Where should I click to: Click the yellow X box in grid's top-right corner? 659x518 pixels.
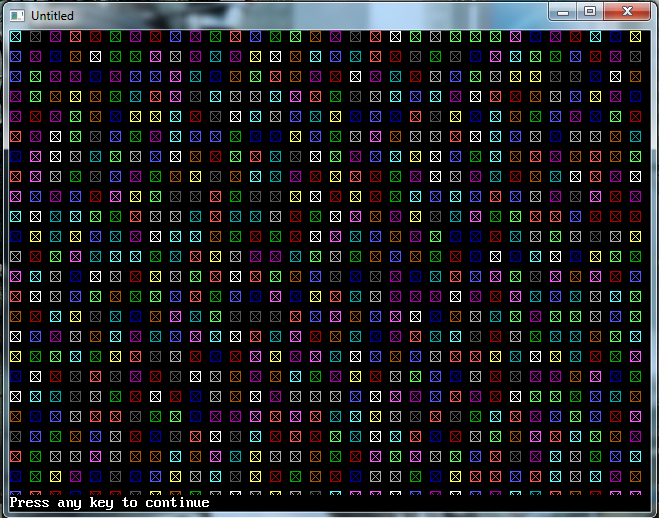coord(635,37)
